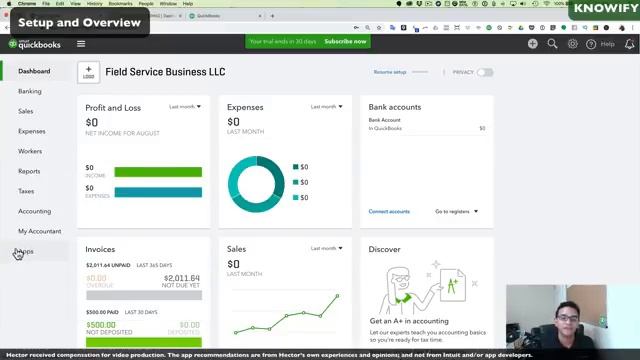
Task: Click Resume setup link
Action: click(390, 72)
